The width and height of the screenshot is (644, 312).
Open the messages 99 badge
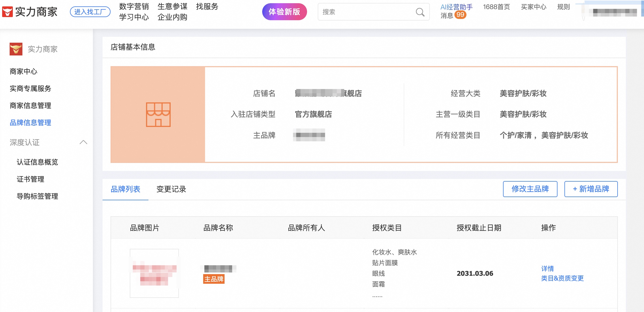[460, 15]
